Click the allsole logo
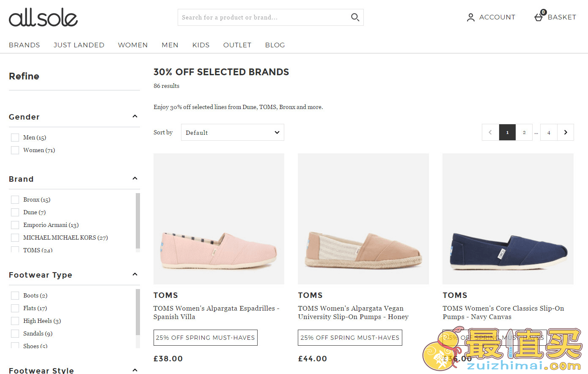The width and height of the screenshot is (588, 374). [x=43, y=17]
